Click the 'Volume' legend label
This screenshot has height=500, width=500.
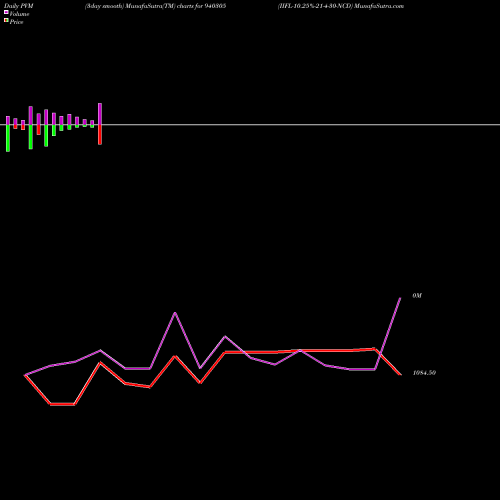tap(19, 14)
